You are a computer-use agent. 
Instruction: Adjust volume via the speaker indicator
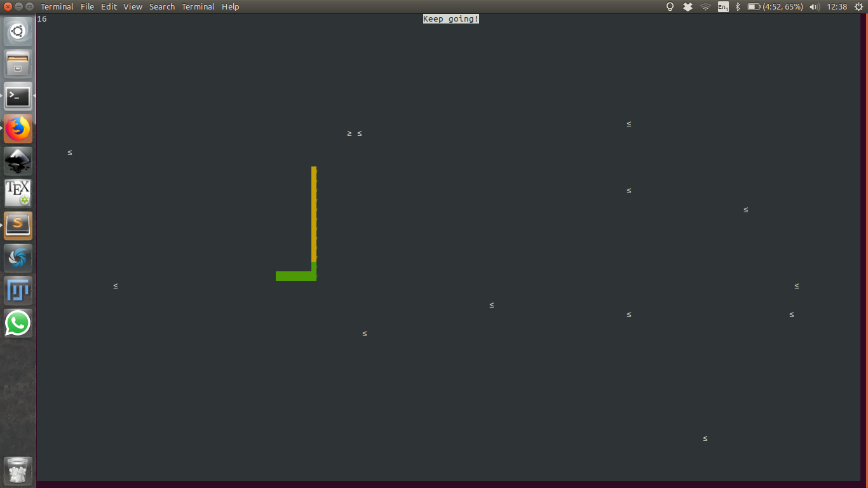[x=814, y=6]
